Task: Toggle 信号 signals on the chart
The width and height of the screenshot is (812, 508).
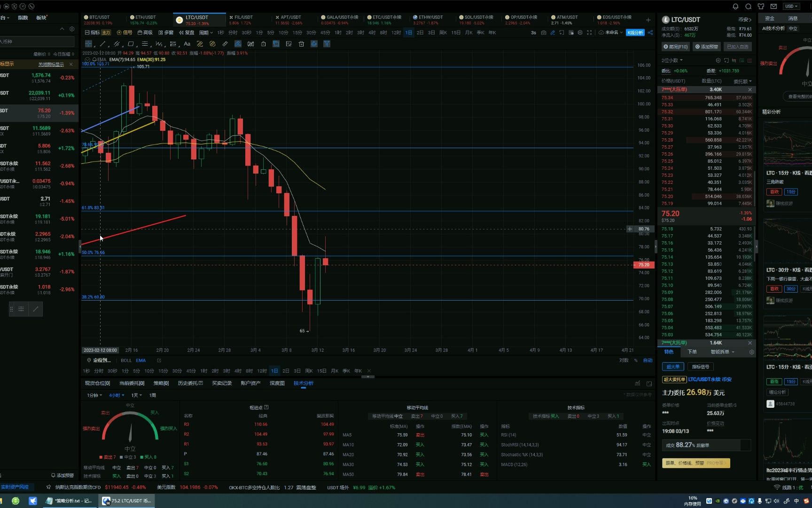Action: click(125, 33)
